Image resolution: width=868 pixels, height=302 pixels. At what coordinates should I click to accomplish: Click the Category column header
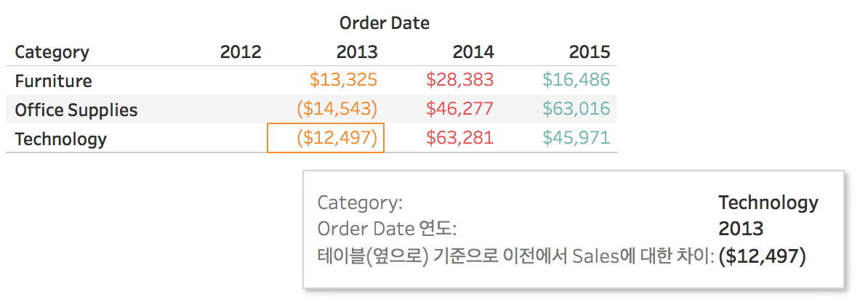(52, 52)
